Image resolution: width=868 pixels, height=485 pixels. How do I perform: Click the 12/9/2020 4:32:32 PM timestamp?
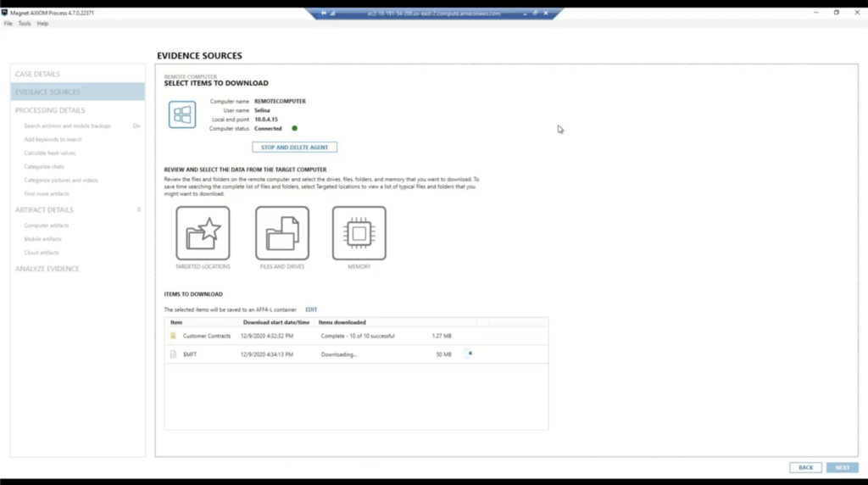click(x=267, y=336)
